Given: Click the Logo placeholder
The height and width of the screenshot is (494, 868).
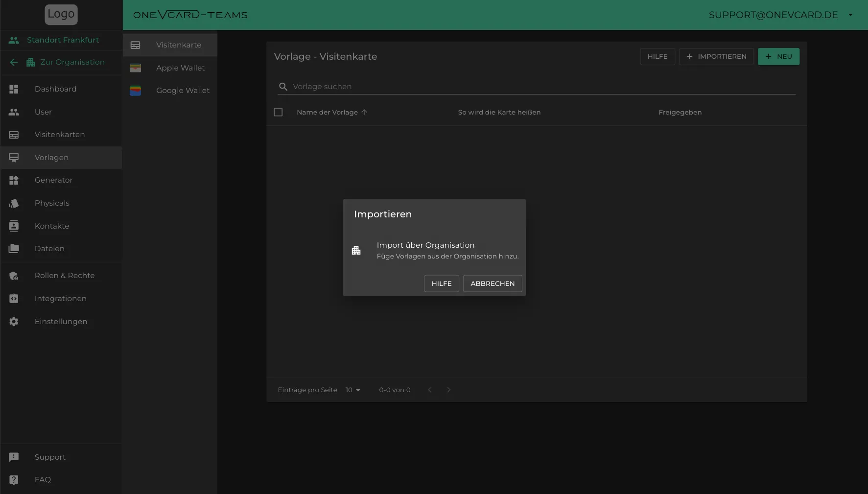Looking at the screenshot, I should (x=61, y=15).
